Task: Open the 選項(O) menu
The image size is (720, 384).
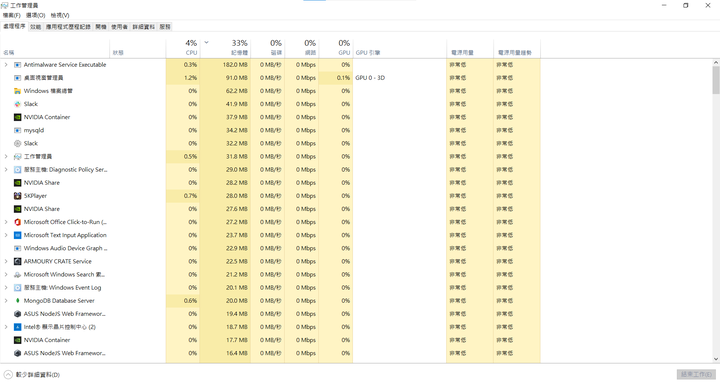Action: coord(35,15)
